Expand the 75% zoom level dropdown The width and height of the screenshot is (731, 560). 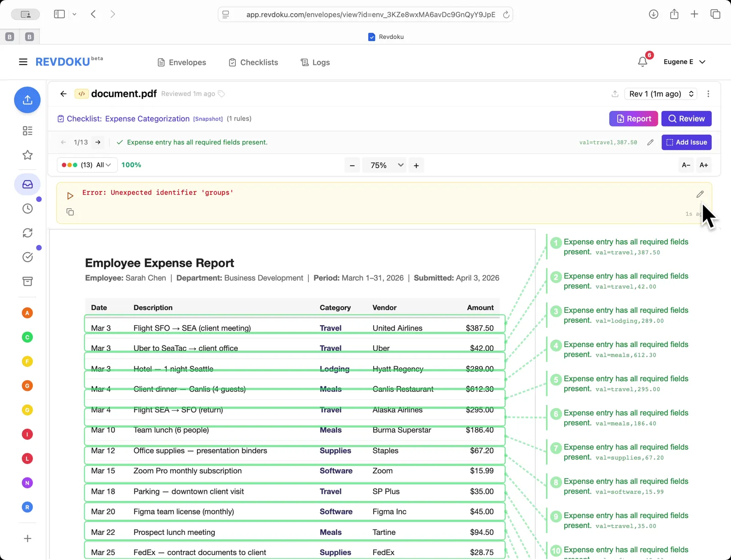384,165
